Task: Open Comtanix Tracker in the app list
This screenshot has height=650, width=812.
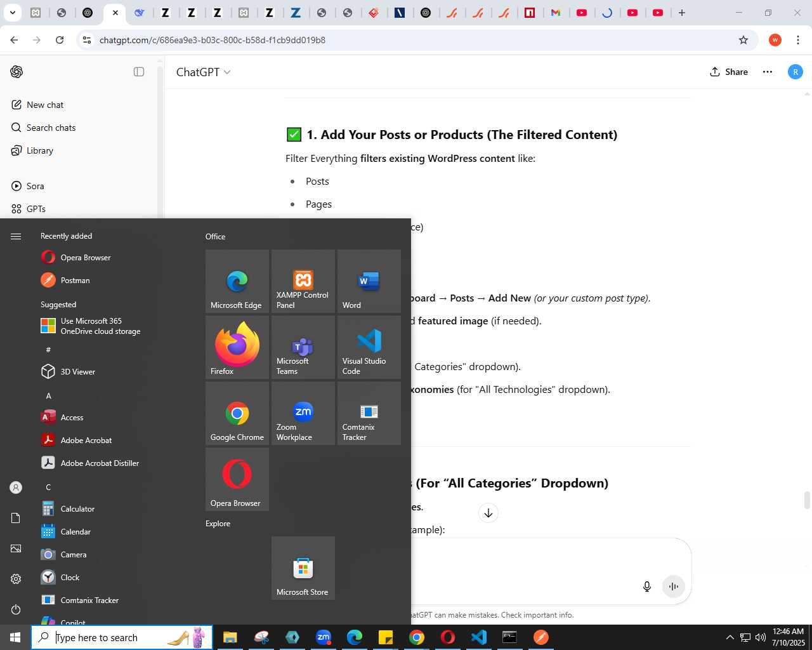Action: click(x=114, y=600)
